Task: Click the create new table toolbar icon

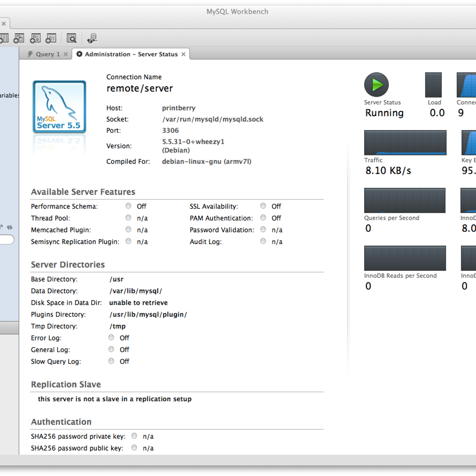Action: tap(4, 38)
